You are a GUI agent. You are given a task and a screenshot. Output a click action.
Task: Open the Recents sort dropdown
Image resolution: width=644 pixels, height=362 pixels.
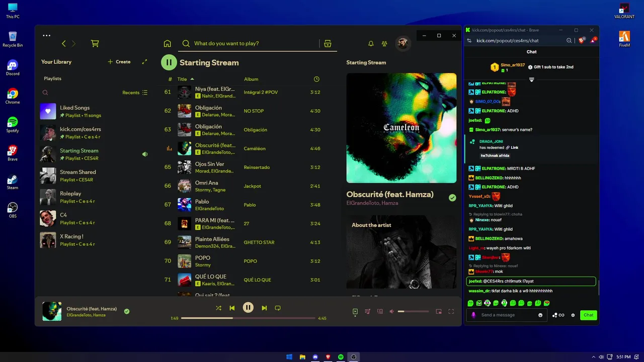coord(135,93)
